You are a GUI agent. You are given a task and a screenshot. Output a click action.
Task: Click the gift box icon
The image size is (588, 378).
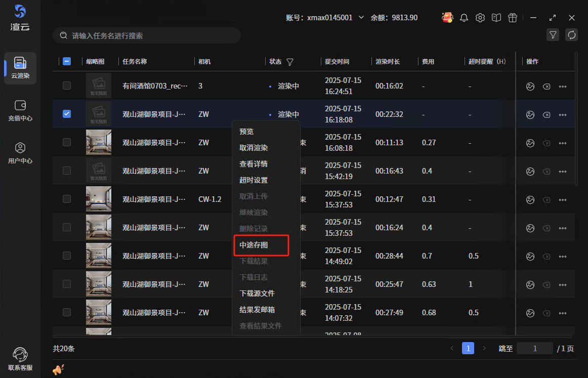coord(513,18)
